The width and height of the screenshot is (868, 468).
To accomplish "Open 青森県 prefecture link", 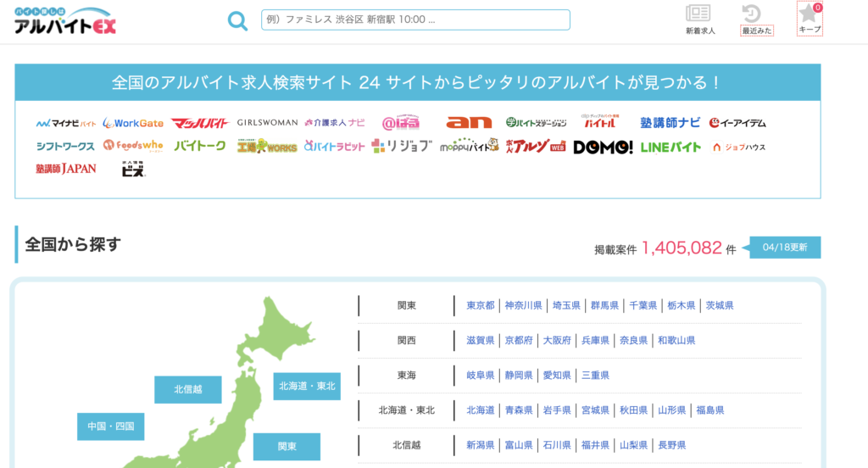I will click(x=519, y=410).
